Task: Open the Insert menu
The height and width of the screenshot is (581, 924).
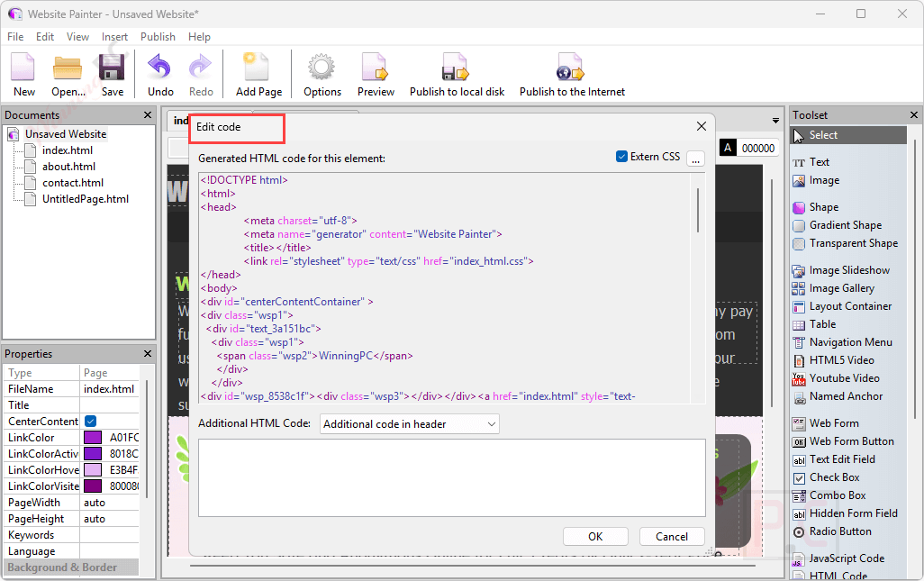Action: tap(114, 37)
